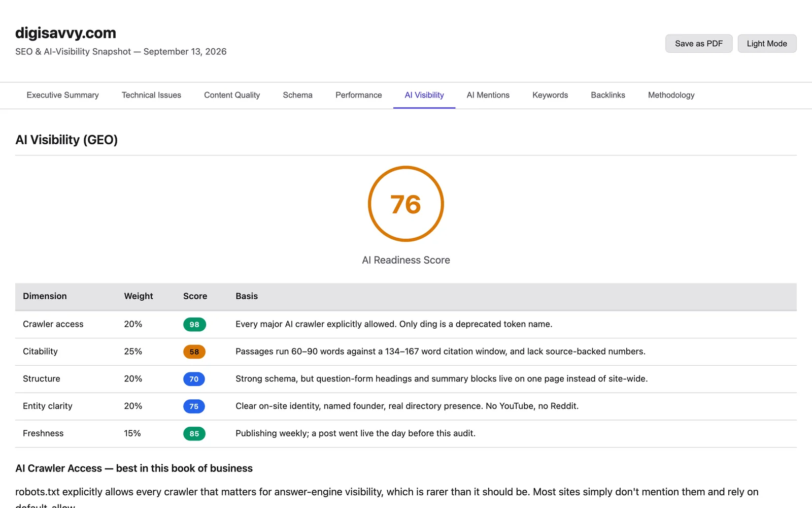This screenshot has width=812, height=508.
Task: Click the orange 58 score badge
Action: pos(194,352)
